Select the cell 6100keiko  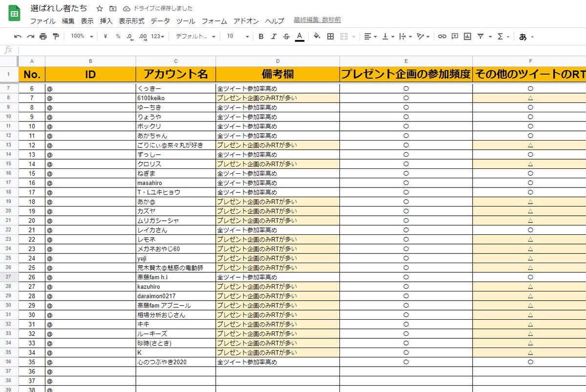pyautogui.click(x=176, y=98)
